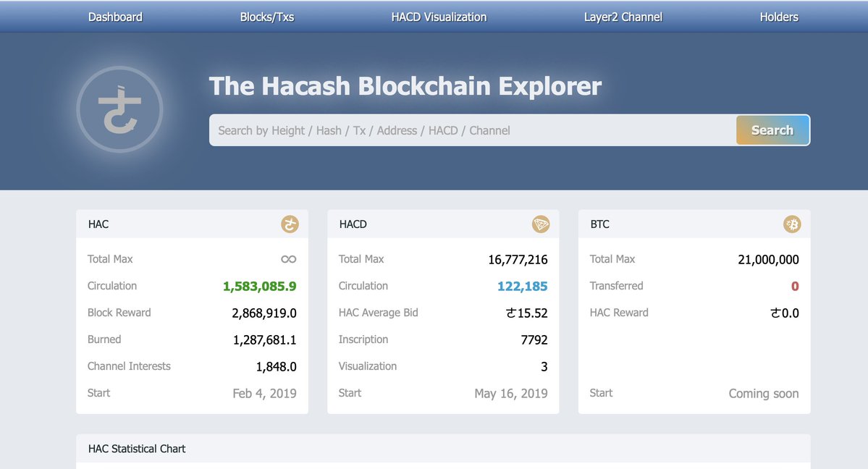Click the Coming soon text in BTC card
Image resolution: width=868 pixels, height=469 pixels.
(764, 394)
